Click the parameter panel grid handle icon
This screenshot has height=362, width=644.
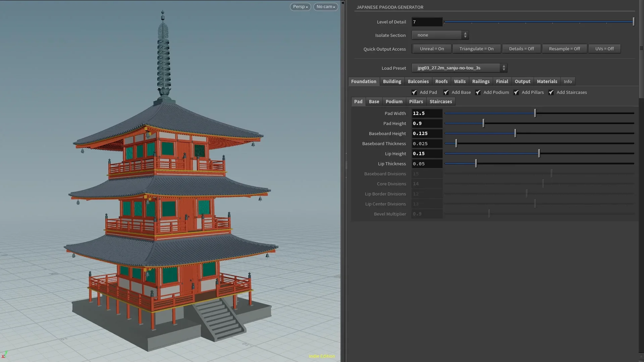641,48
